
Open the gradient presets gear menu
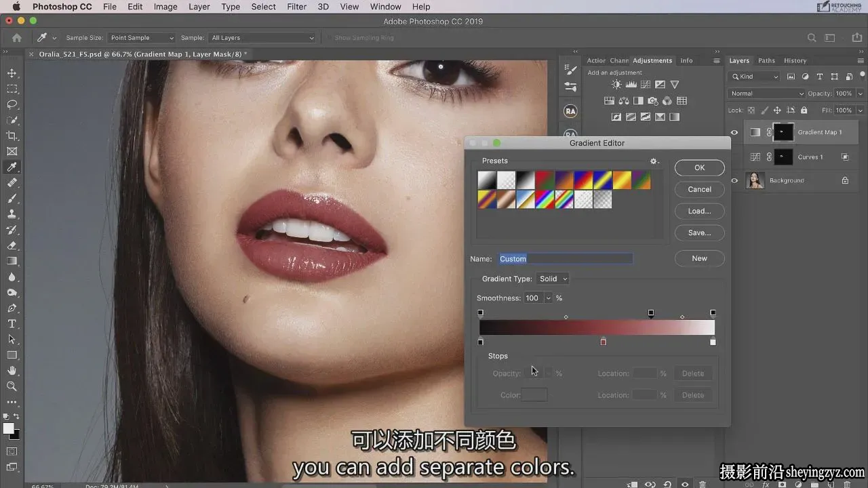(654, 161)
